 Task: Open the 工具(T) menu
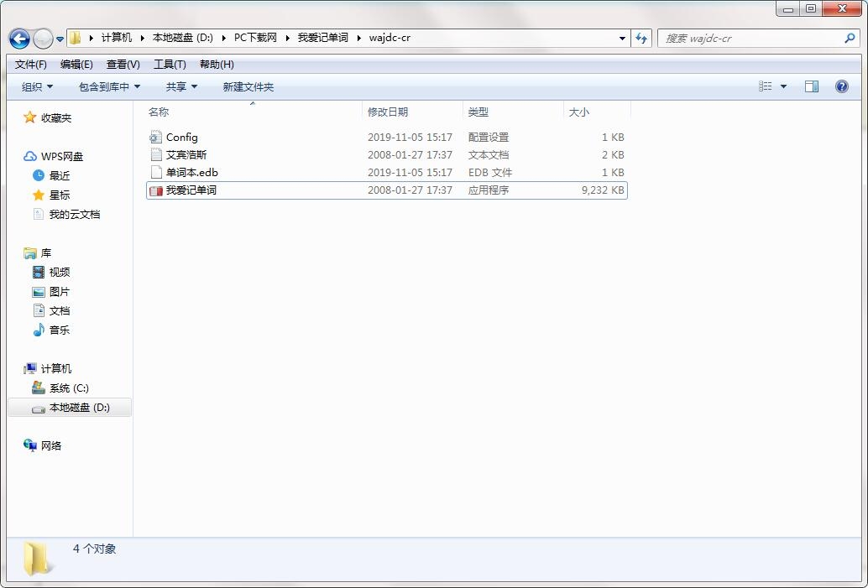tap(170, 64)
